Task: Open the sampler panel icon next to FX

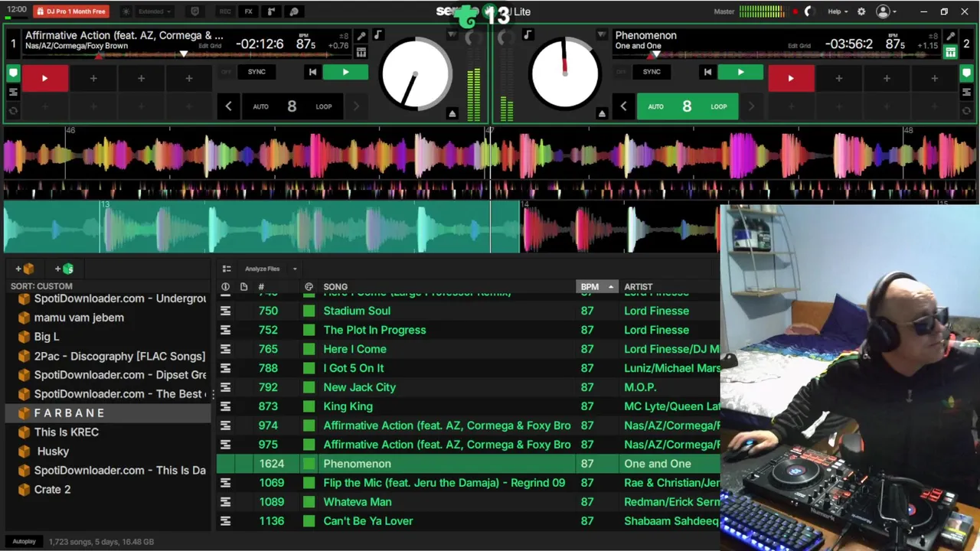Action: coord(271,11)
